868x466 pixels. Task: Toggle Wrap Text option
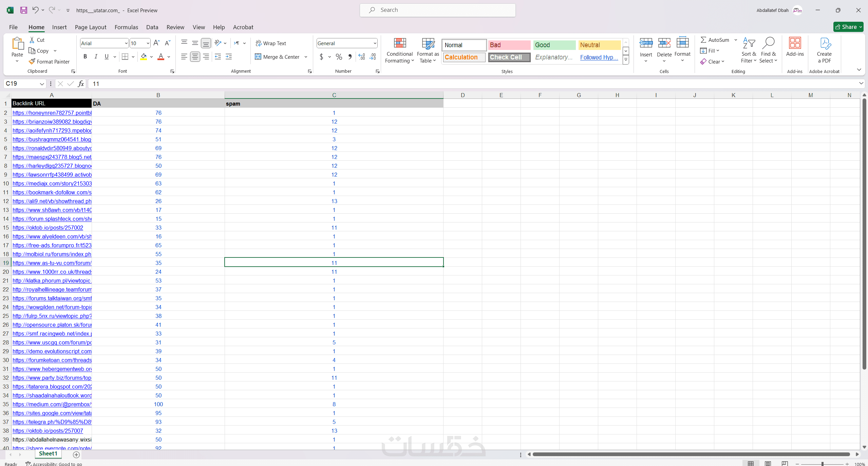(271, 43)
